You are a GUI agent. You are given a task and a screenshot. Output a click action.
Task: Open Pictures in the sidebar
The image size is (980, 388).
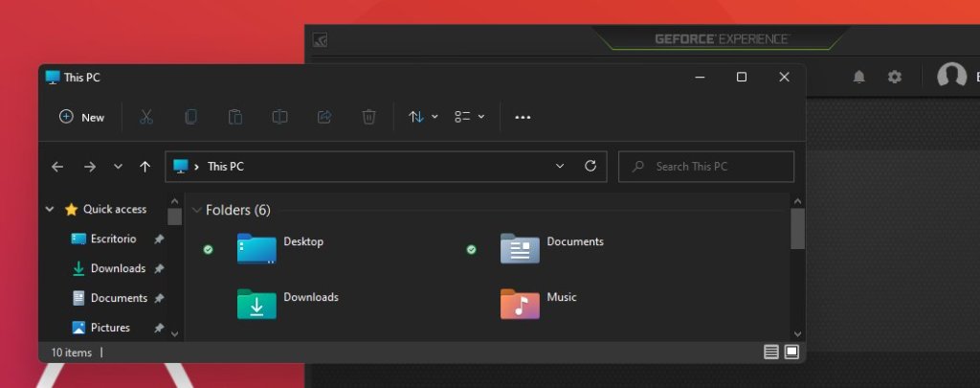(100, 328)
